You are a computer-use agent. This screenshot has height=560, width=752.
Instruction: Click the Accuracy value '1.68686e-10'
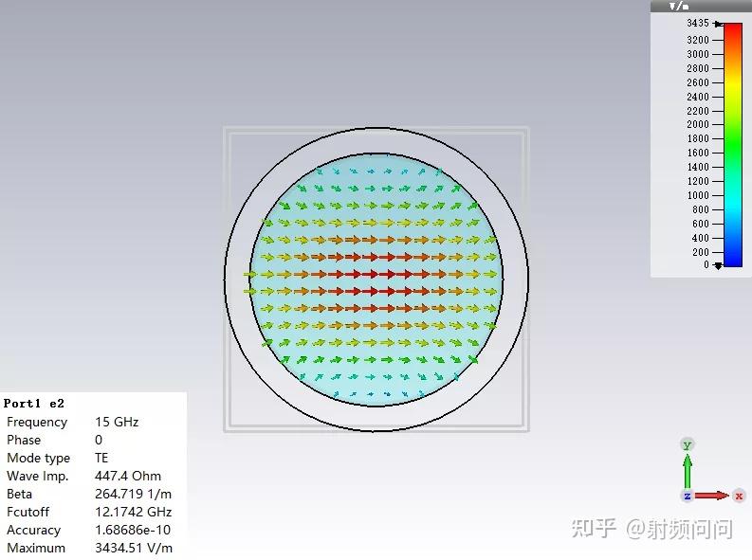pyautogui.click(x=133, y=530)
